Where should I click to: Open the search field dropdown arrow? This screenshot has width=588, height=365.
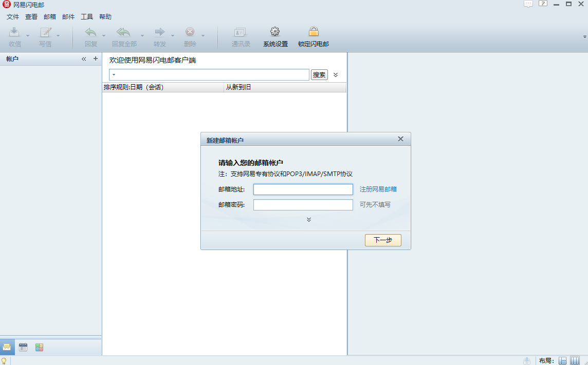point(114,75)
